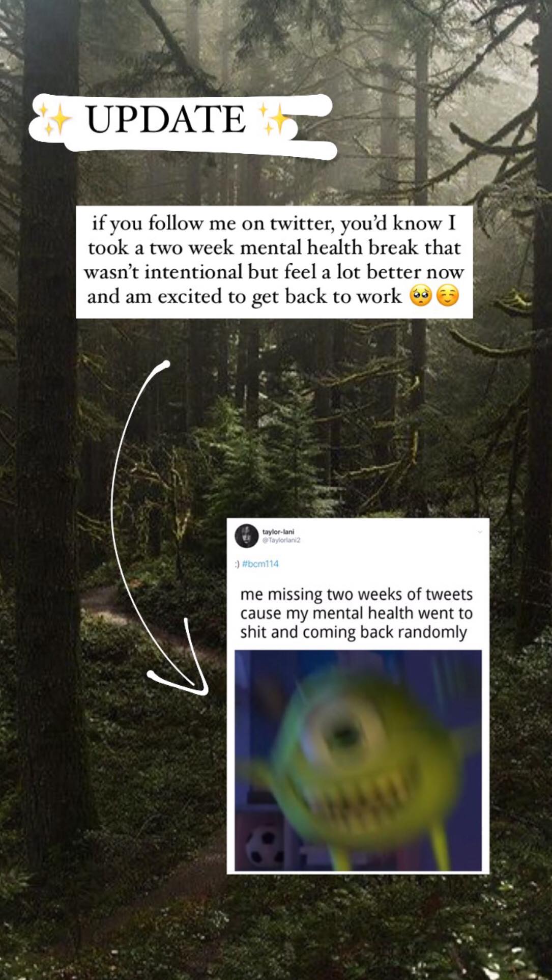Image resolution: width=552 pixels, height=980 pixels.
Task: Open the blurry Mike Wazowski meme image
Action: [358, 761]
